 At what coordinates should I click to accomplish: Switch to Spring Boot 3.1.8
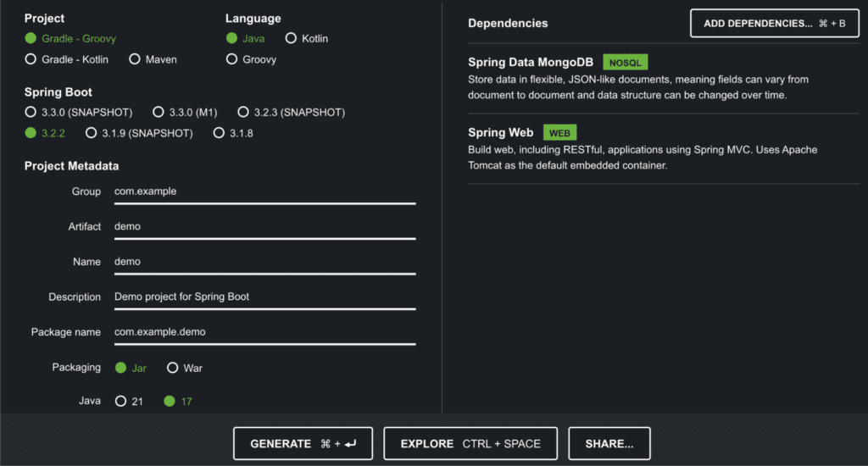220,133
